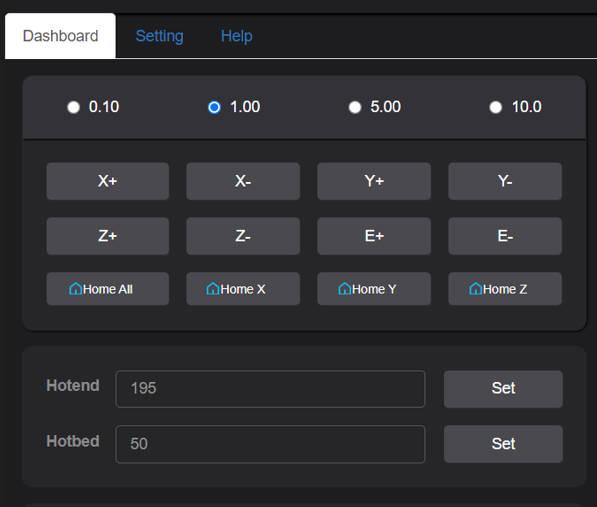Extrude filament with the E+ button
This screenshot has width=597, height=507.
point(374,236)
